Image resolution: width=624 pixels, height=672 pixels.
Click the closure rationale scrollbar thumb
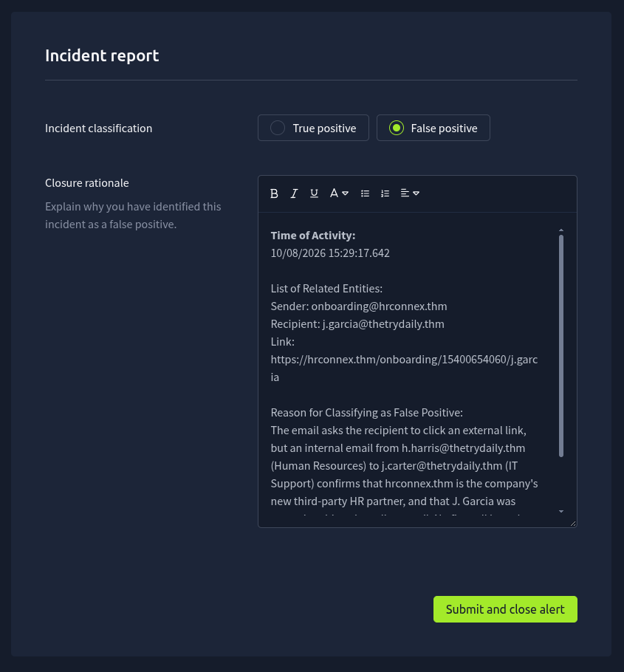(561, 346)
